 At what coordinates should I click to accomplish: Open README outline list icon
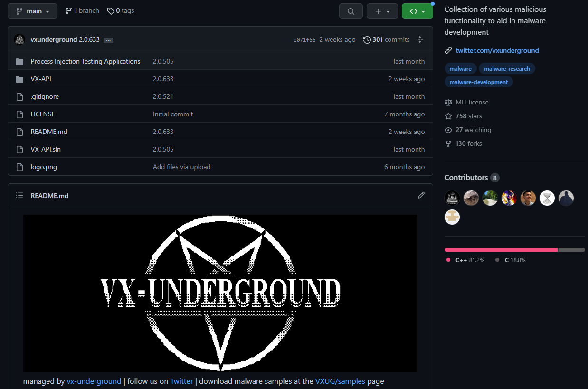pos(19,195)
